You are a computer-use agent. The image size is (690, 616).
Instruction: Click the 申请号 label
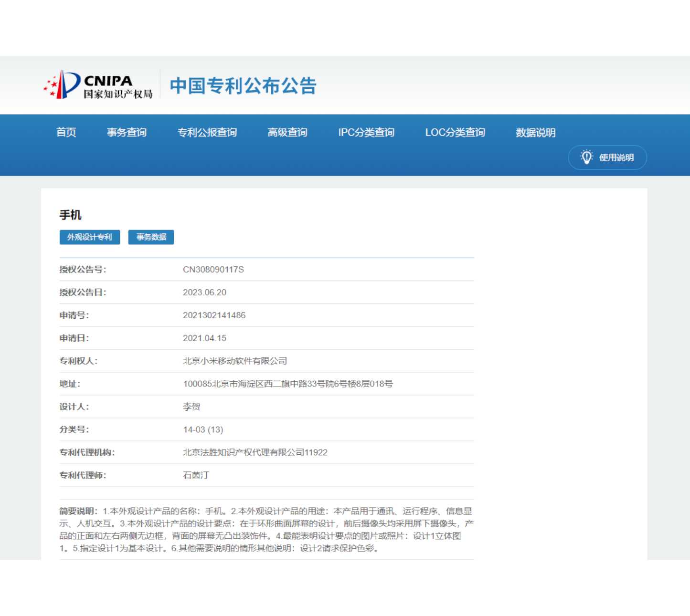(x=74, y=315)
